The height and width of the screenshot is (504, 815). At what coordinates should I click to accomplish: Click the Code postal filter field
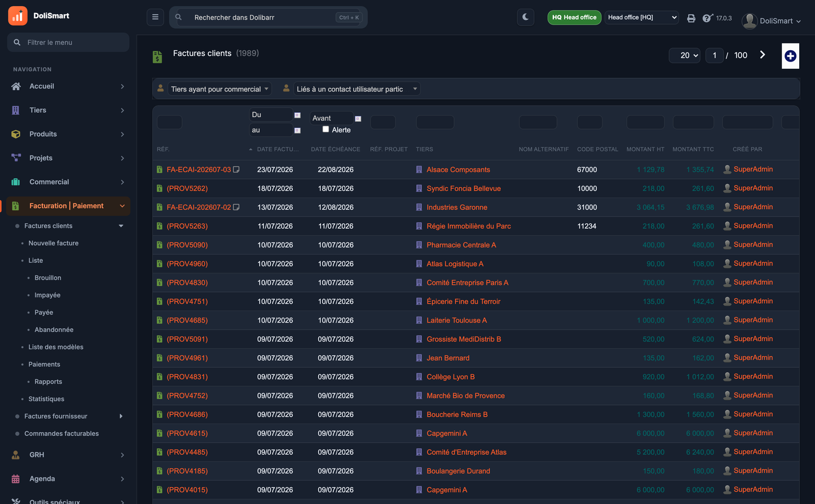[589, 122]
